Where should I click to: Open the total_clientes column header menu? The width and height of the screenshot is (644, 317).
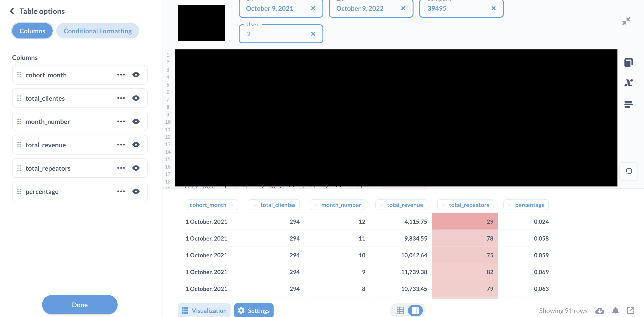tap(255, 205)
